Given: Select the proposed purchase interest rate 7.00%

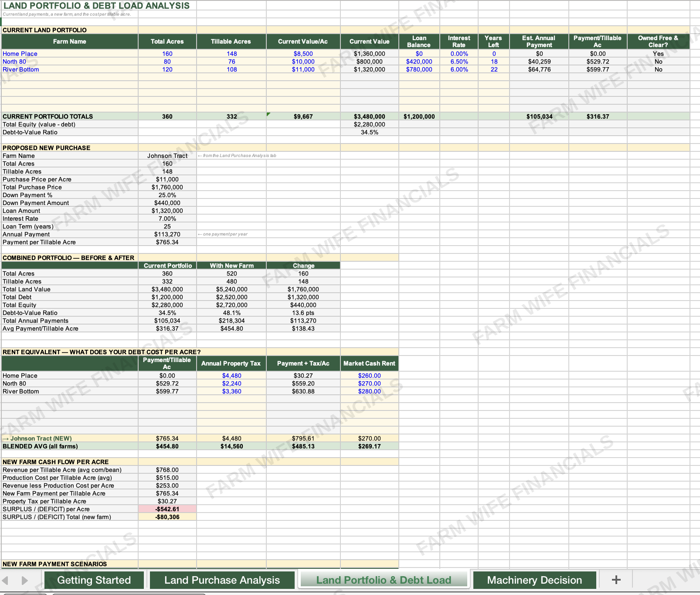Looking at the screenshot, I should (167, 219).
